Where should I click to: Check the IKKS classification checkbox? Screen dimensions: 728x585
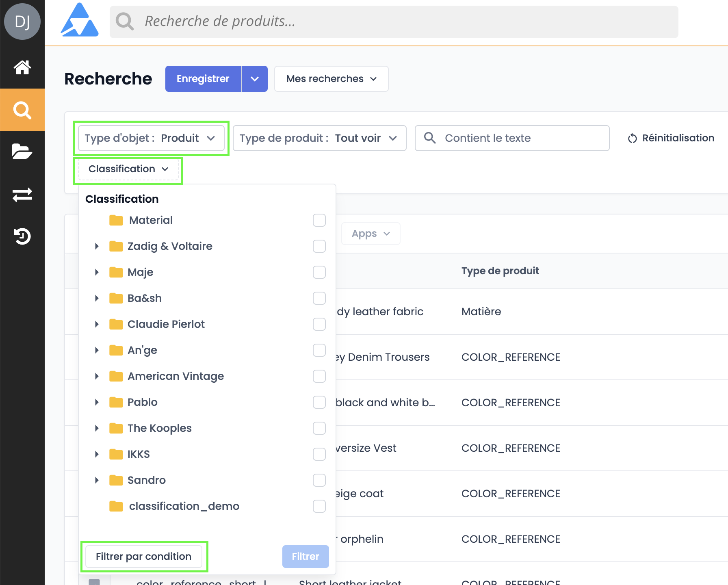coord(319,454)
